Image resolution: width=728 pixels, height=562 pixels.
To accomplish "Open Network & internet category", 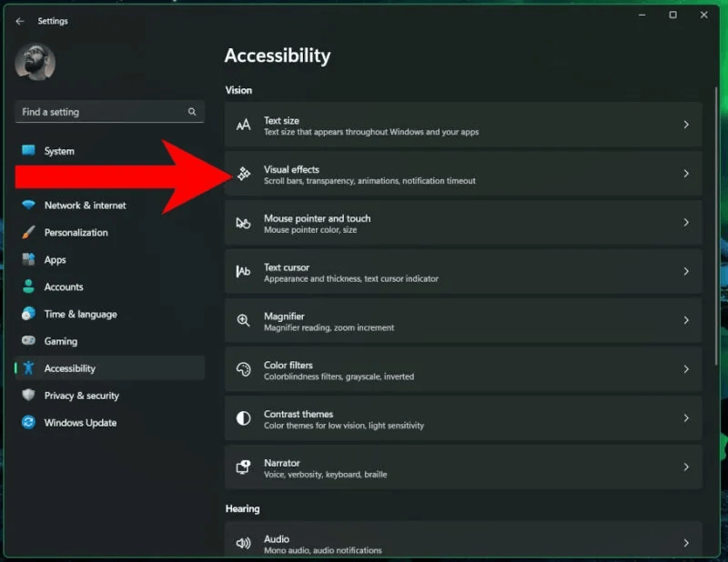I will click(109, 206).
